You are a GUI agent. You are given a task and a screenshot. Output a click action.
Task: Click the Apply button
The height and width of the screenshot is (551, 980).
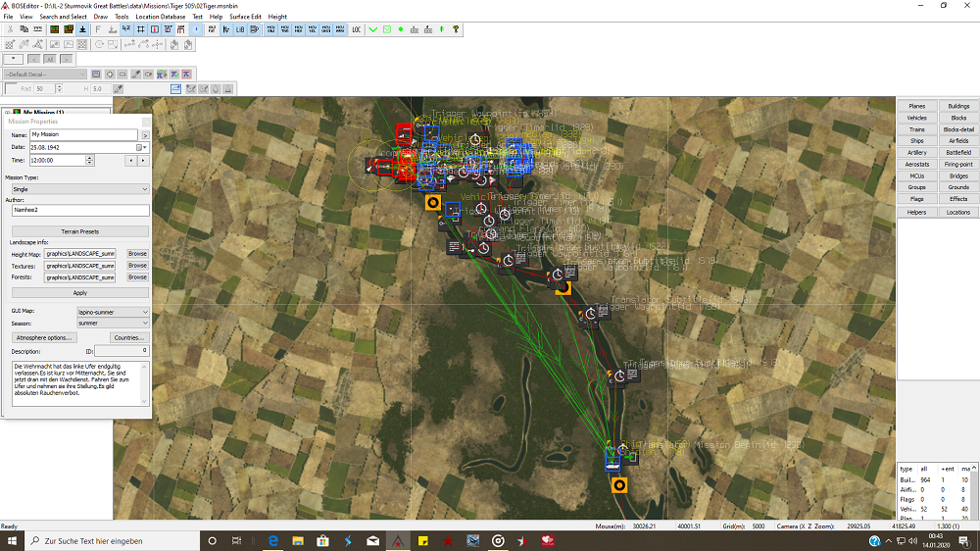click(80, 293)
